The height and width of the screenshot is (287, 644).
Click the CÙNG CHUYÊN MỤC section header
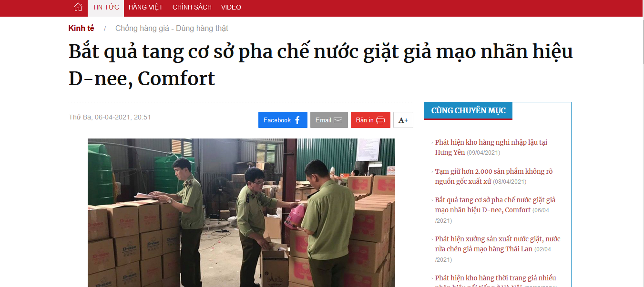coord(468,111)
